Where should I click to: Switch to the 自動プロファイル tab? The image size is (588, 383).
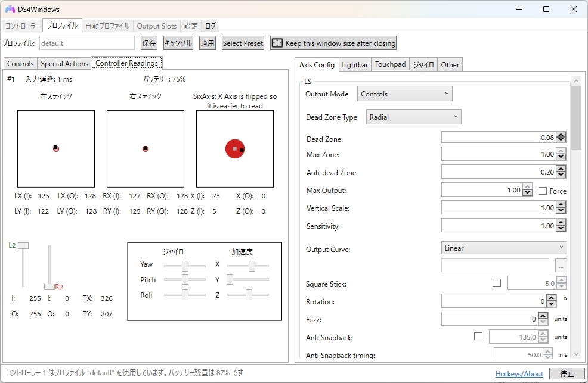tap(107, 26)
